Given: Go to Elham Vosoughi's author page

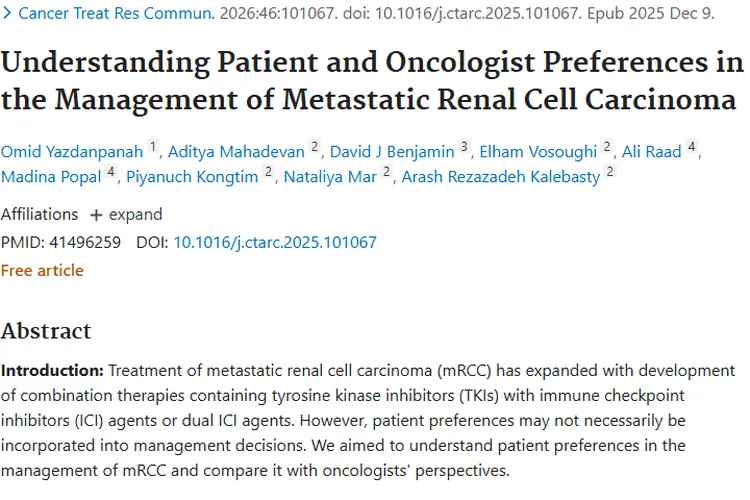Looking at the screenshot, I should [x=538, y=152].
